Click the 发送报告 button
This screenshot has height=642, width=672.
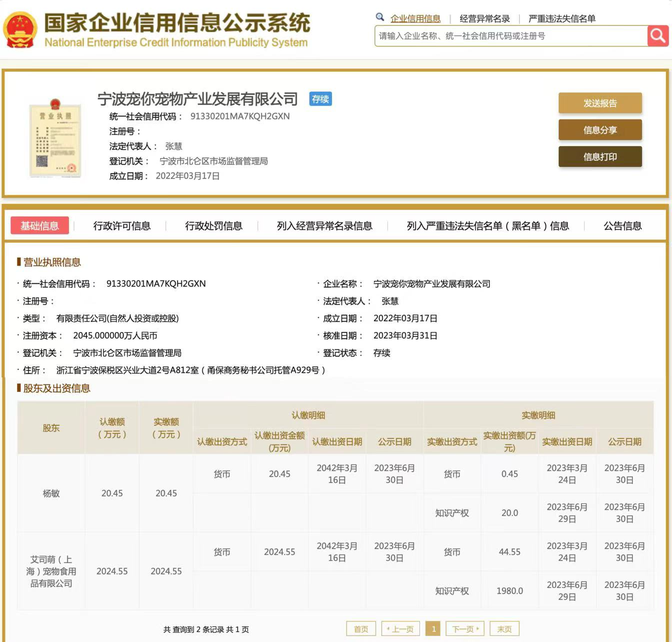coord(600,103)
